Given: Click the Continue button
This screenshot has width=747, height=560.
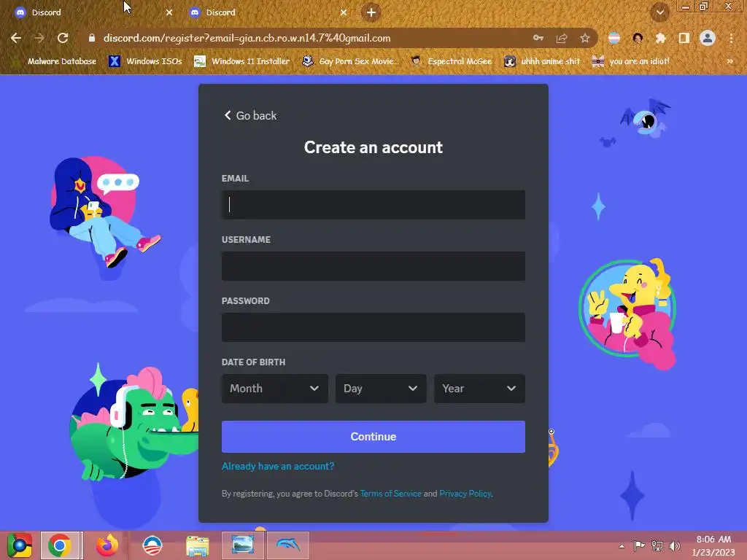Looking at the screenshot, I should coord(373,437).
